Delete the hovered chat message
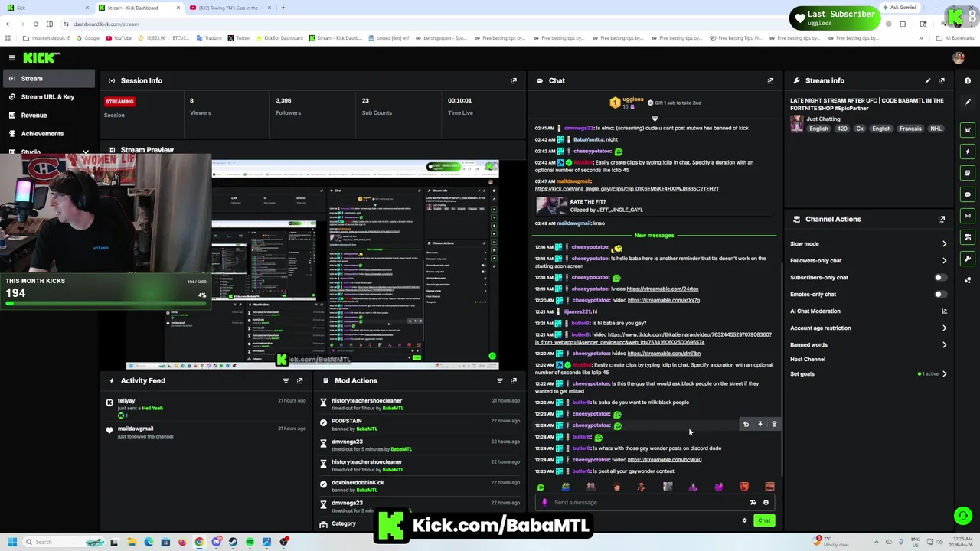The image size is (980, 551). [x=774, y=424]
